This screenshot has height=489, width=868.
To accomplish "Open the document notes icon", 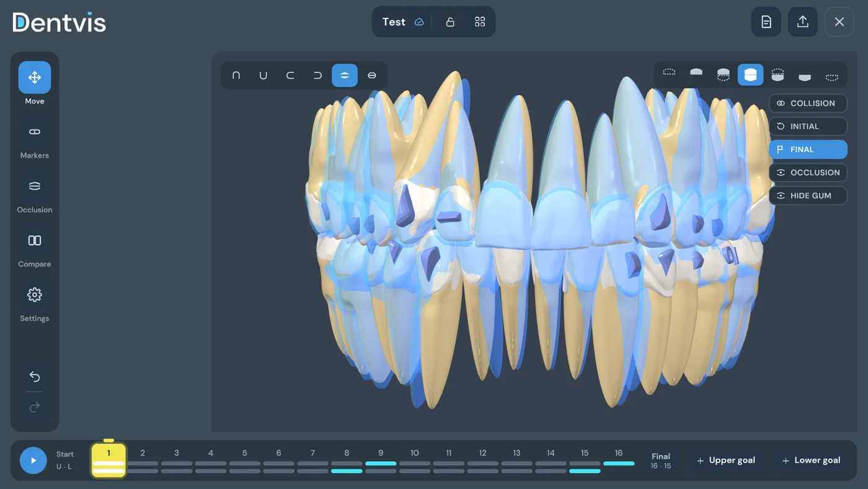I will 766,22.
